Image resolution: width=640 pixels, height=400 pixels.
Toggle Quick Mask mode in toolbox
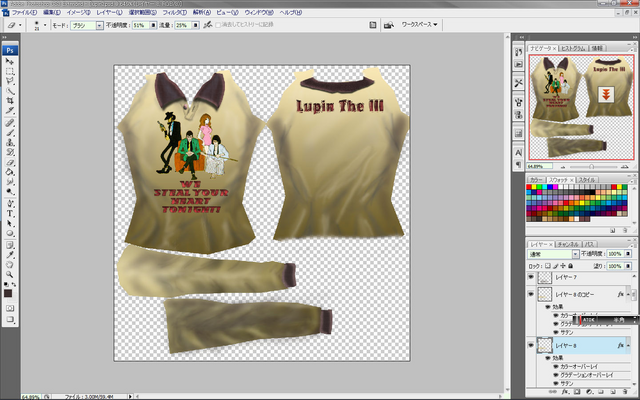(10, 308)
